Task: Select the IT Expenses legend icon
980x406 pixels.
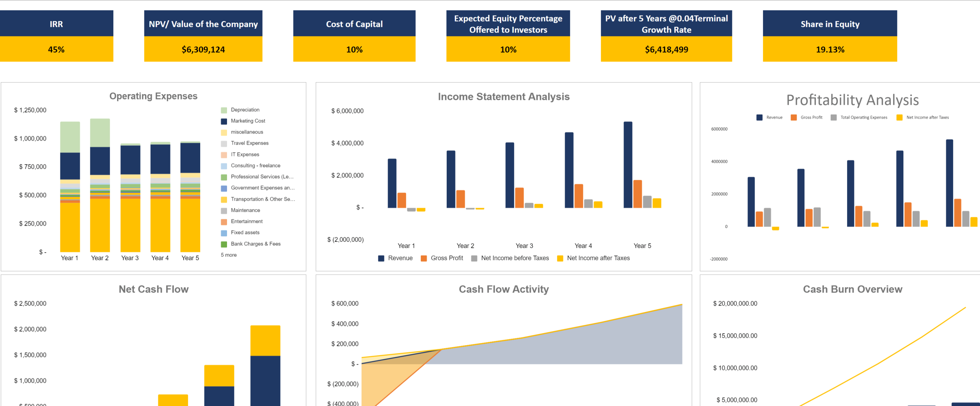Action: click(224, 154)
